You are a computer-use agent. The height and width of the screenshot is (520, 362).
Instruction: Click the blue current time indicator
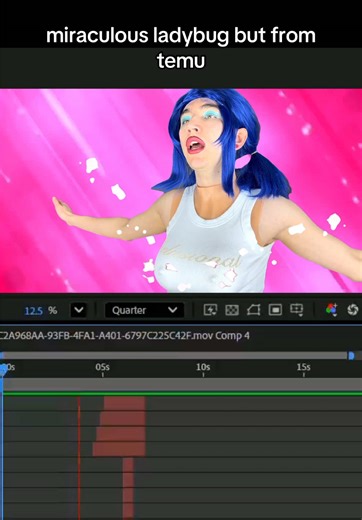click(3, 369)
